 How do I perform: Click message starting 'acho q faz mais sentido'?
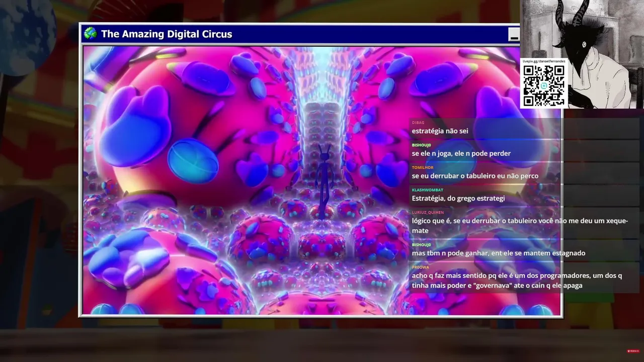(517, 281)
